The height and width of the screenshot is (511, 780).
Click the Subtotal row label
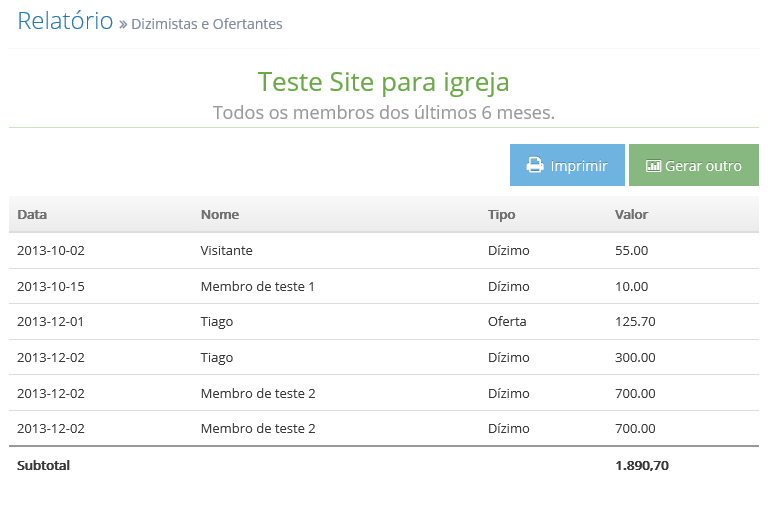tap(44, 465)
